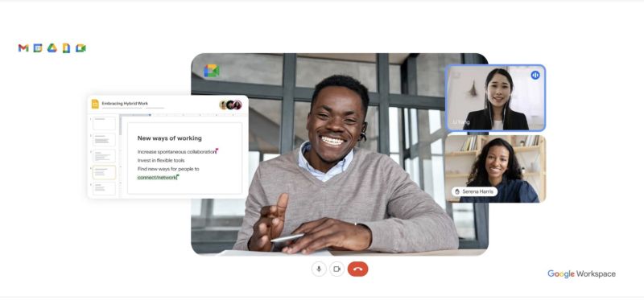Select the top-right woman's video tile
Image resolution: width=644 pixels, height=300 pixels.
495,98
